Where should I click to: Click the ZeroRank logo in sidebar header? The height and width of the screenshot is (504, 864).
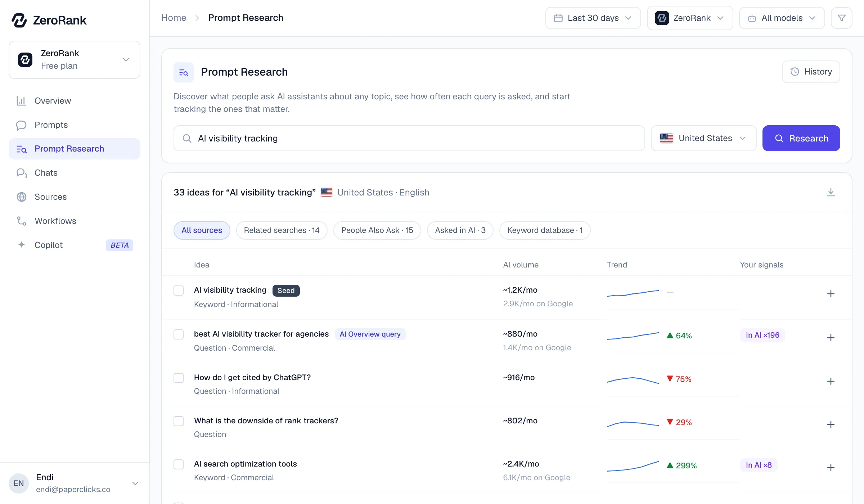[x=49, y=20]
